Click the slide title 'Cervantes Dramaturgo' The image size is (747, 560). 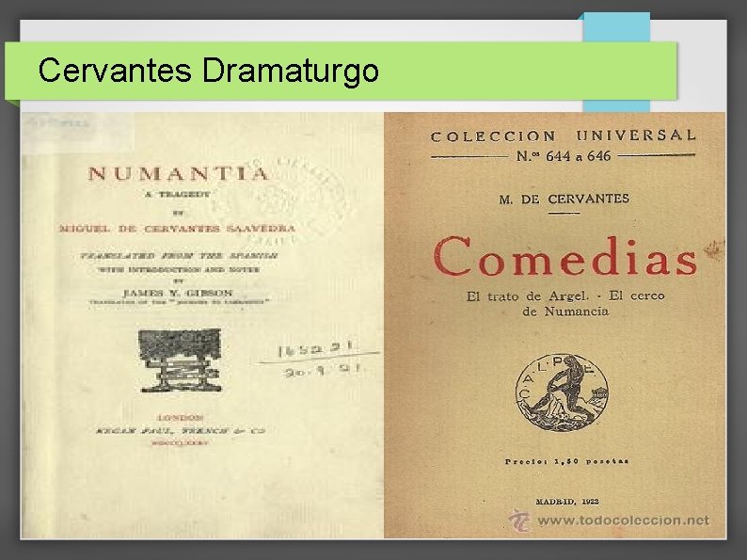[x=208, y=71]
